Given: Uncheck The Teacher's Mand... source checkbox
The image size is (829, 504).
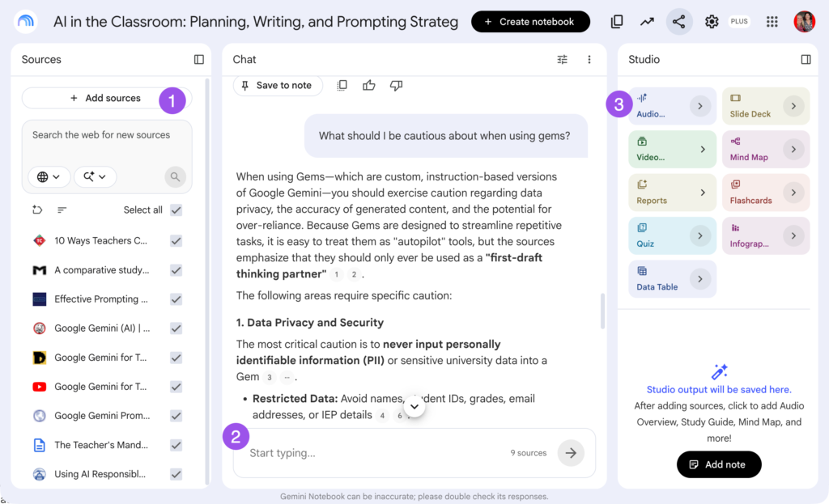Looking at the screenshot, I should 176,445.
